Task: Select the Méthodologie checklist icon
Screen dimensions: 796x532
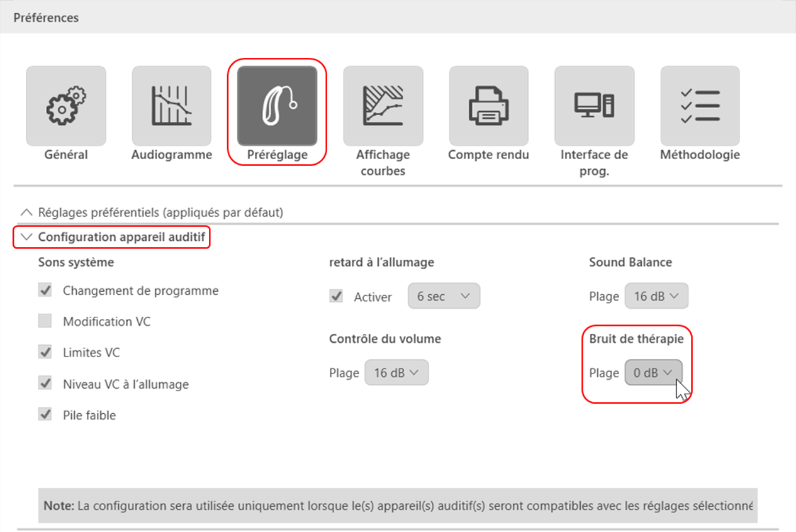Action: pos(700,105)
